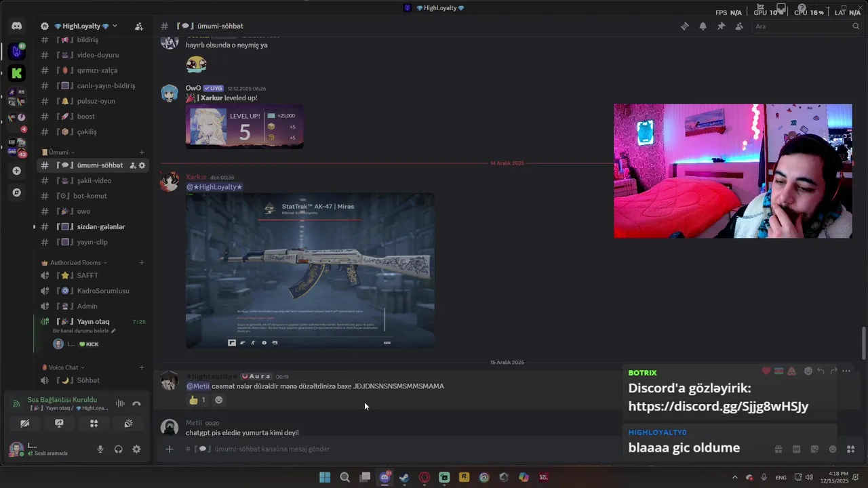Create channel in Ümumi category plus
The height and width of the screenshot is (488, 868).
pos(142,152)
